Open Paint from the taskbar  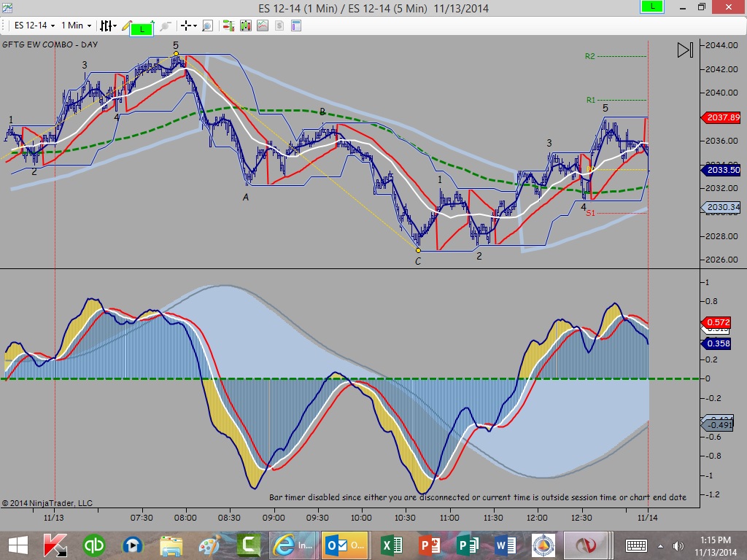(209, 545)
